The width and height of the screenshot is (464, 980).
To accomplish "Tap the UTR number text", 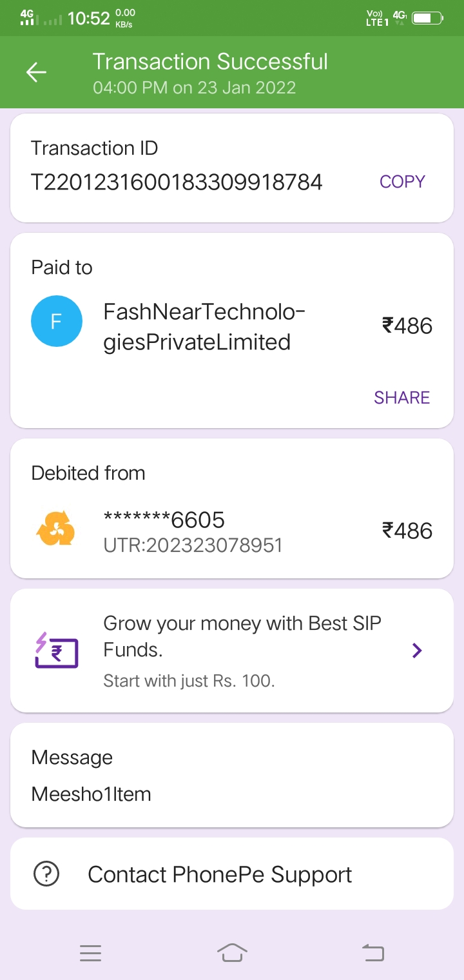I will (193, 545).
